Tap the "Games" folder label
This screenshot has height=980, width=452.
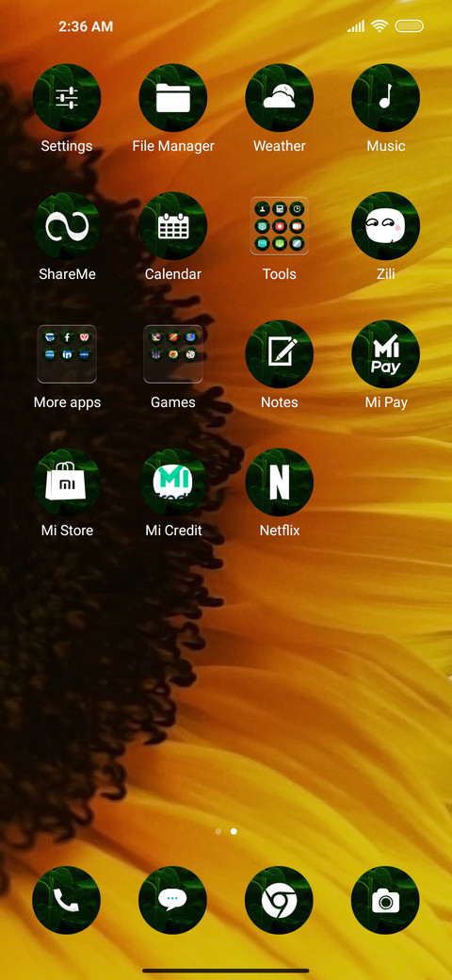[173, 402]
